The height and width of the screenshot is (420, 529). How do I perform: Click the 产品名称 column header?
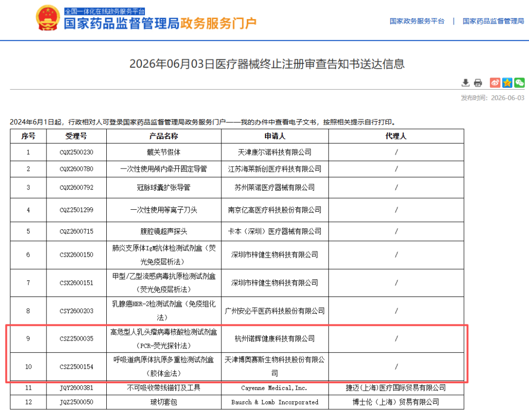164,136
